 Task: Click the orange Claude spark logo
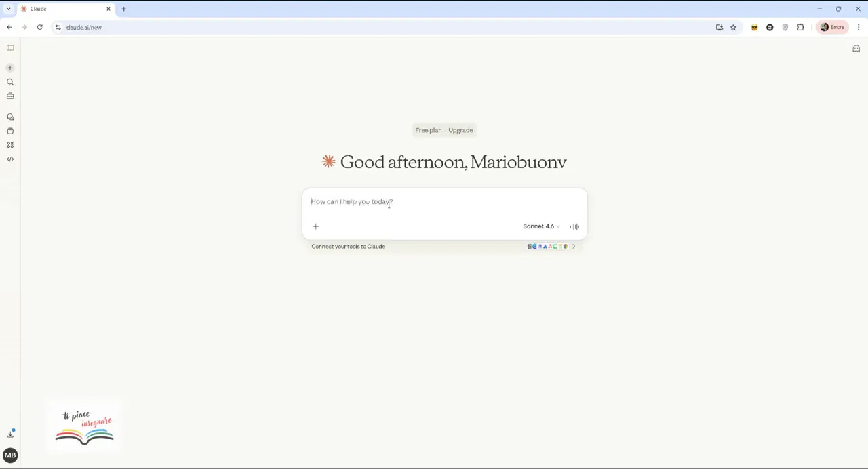(x=329, y=161)
